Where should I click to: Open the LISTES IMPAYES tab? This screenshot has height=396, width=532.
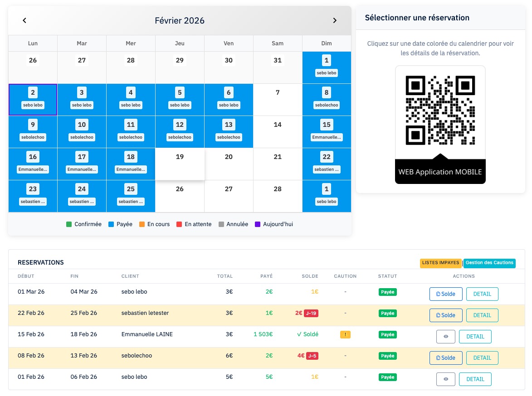click(440, 263)
